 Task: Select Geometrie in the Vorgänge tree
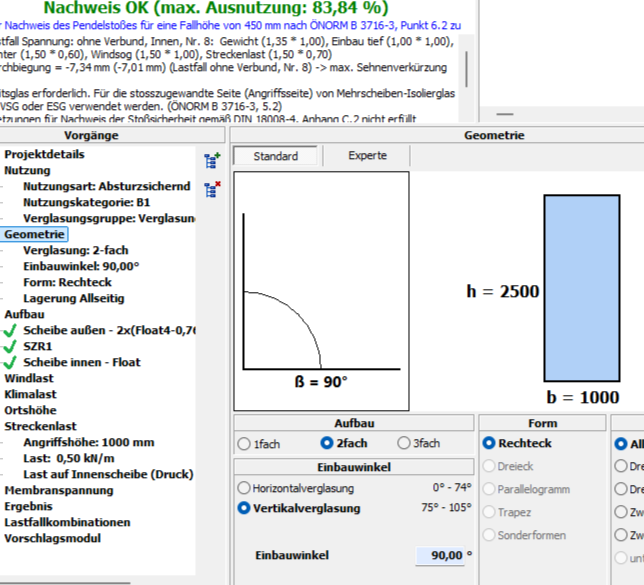coord(34,234)
